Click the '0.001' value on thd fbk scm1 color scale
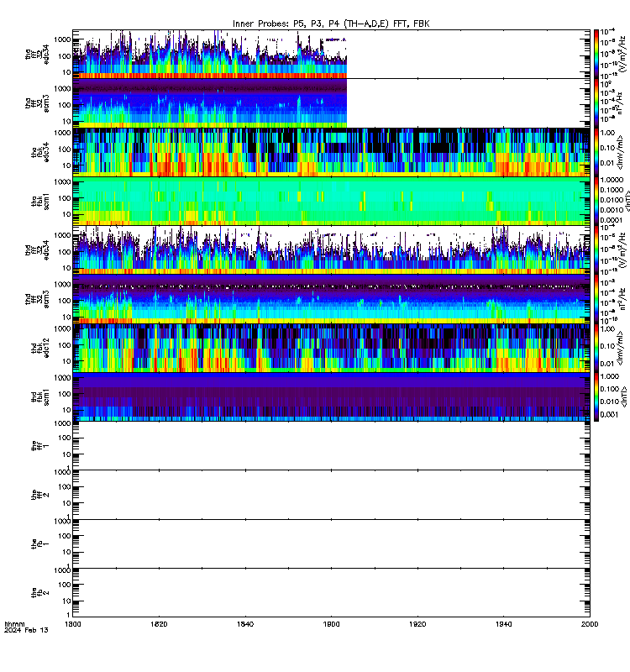Screen dimensions: 630x672 tap(609, 414)
